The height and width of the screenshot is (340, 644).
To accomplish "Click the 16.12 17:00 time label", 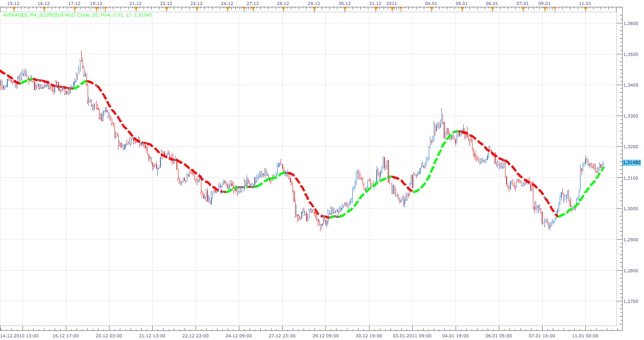I will tap(65, 336).
